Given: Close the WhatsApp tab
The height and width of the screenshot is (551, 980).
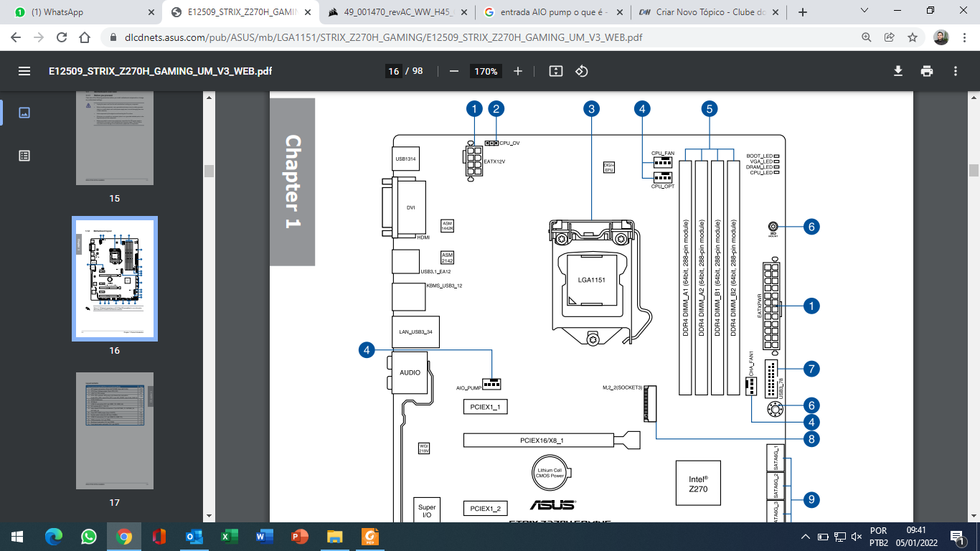Looking at the screenshot, I should tap(151, 12).
